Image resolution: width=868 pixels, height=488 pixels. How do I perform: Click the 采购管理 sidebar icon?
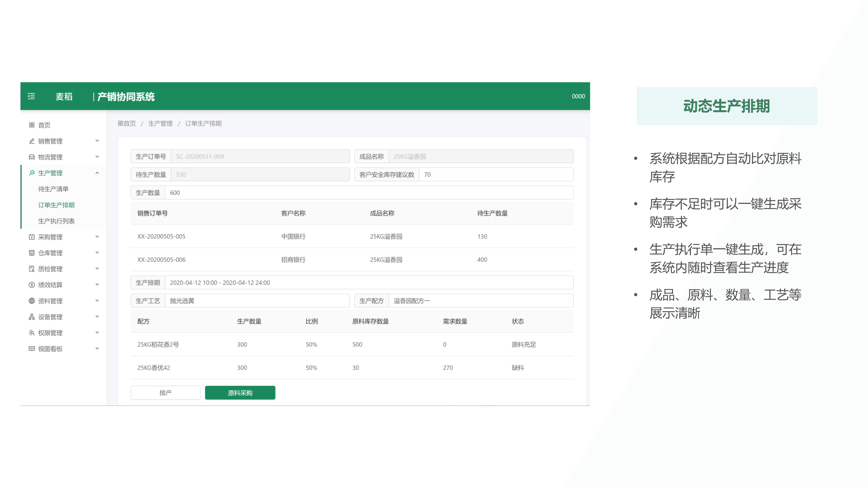click(x=32, y=237)
